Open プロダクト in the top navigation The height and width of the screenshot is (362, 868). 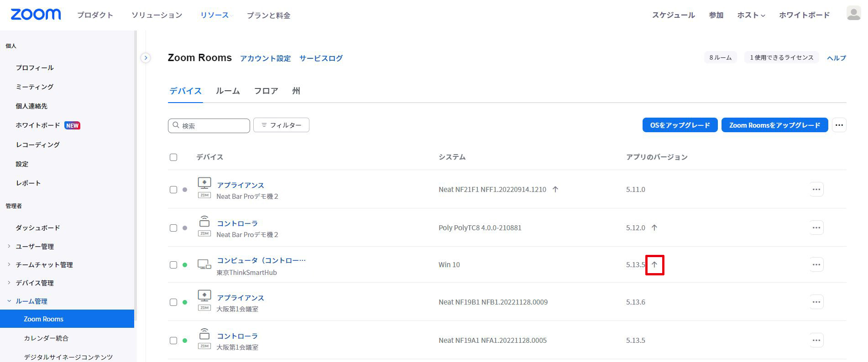coord(95,15)
